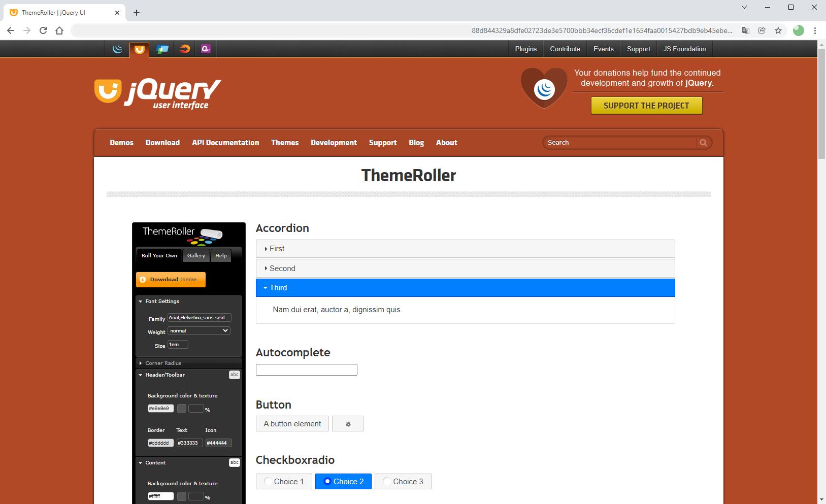
Task: Open the JS Foundation link
Action: (684, 49)
